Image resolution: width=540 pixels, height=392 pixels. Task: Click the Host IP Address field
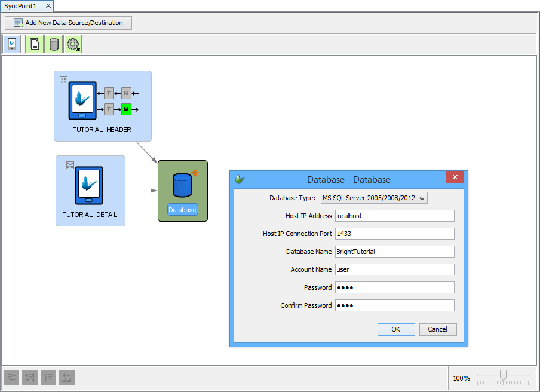tap(394, 216)
